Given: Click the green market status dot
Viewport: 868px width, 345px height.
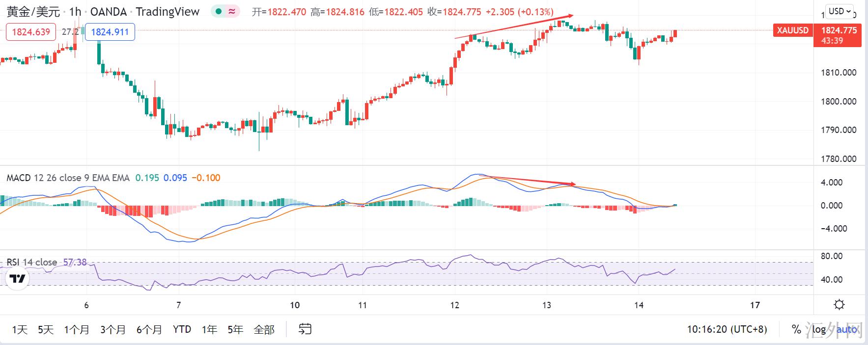Looking at the screenshot, I should pos(219,12).
